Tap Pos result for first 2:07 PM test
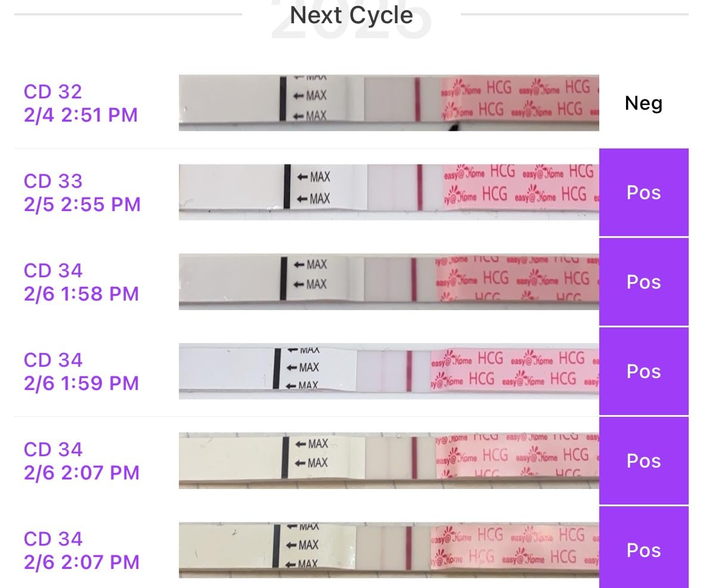 (x=643, y=461)
